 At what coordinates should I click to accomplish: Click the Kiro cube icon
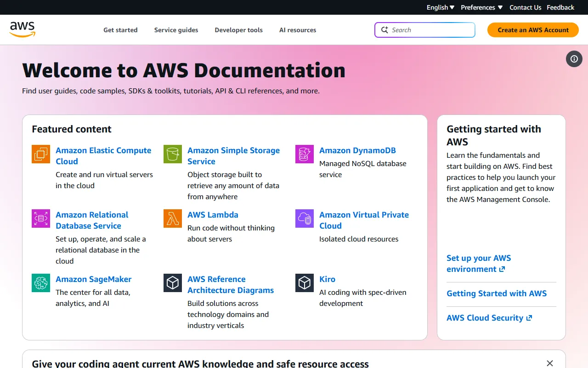[305, 283]
